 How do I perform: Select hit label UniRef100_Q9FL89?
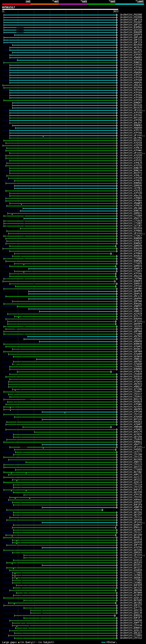click(131, 37)
